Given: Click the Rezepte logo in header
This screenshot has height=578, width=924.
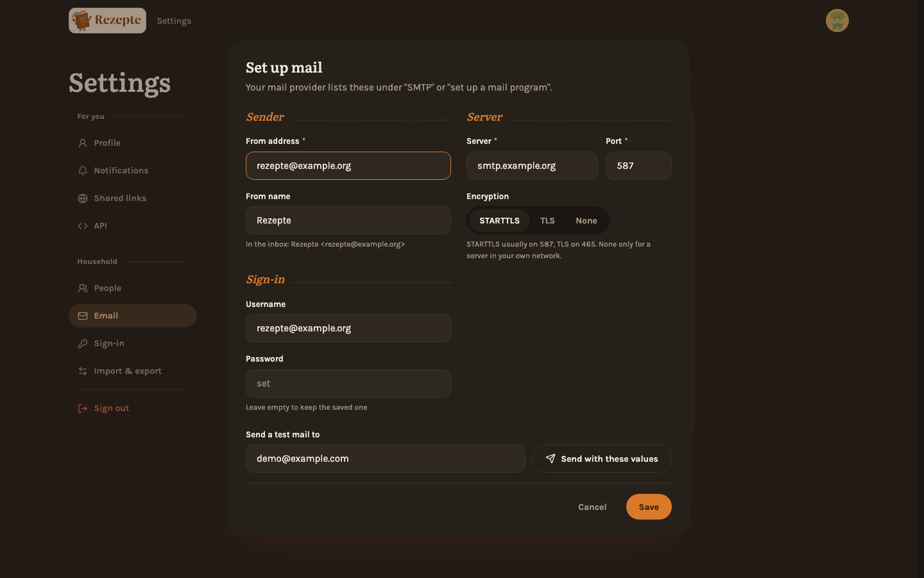Looking at the screenshot, I should point(107,21).
